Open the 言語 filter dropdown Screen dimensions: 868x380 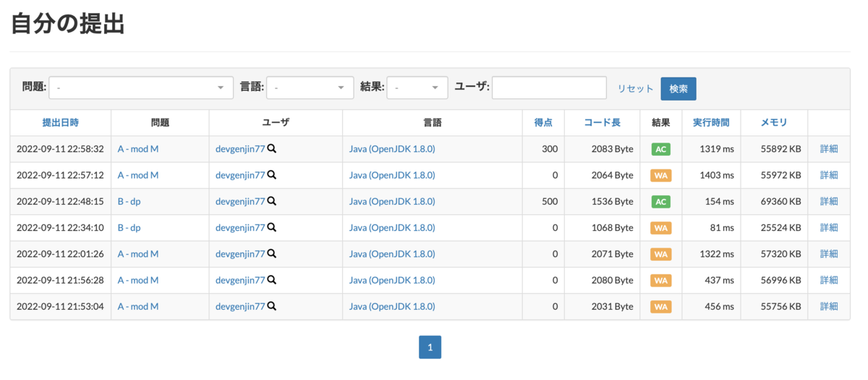310,88
